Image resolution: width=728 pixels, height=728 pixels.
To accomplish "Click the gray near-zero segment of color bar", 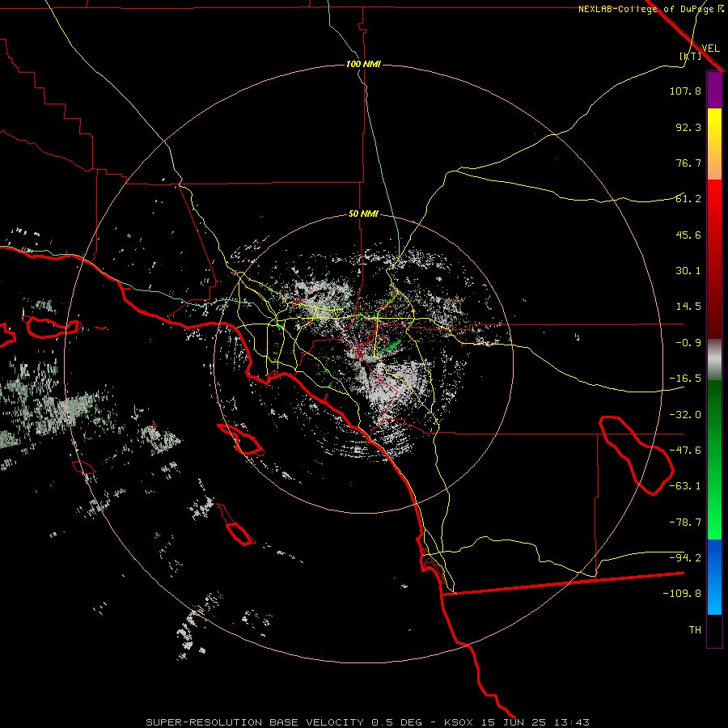I will click(x=714, y=360).
